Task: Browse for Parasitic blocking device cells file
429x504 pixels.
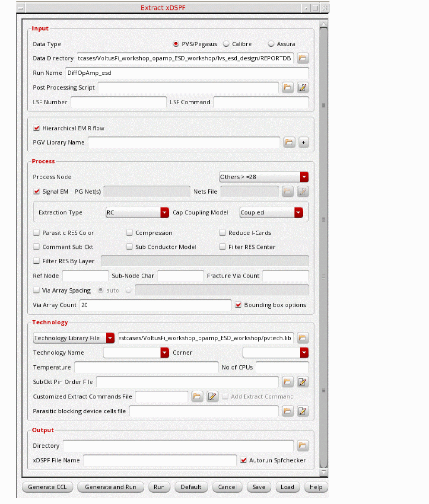Action: [x=288, y=411]
